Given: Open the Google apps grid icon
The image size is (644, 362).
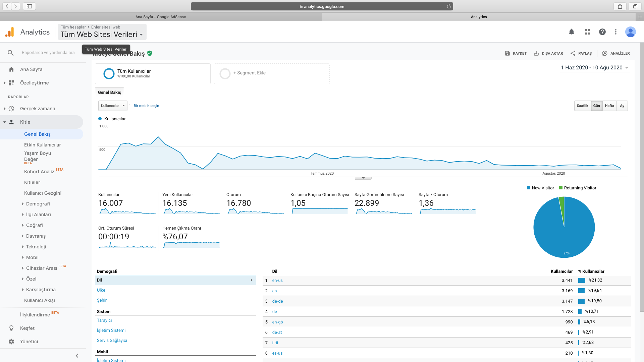Looking at the screenshot, I should 587,32.
